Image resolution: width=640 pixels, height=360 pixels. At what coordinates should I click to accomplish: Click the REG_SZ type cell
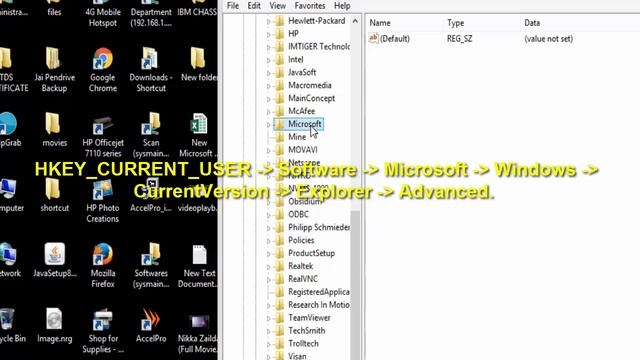pos(460,39)
